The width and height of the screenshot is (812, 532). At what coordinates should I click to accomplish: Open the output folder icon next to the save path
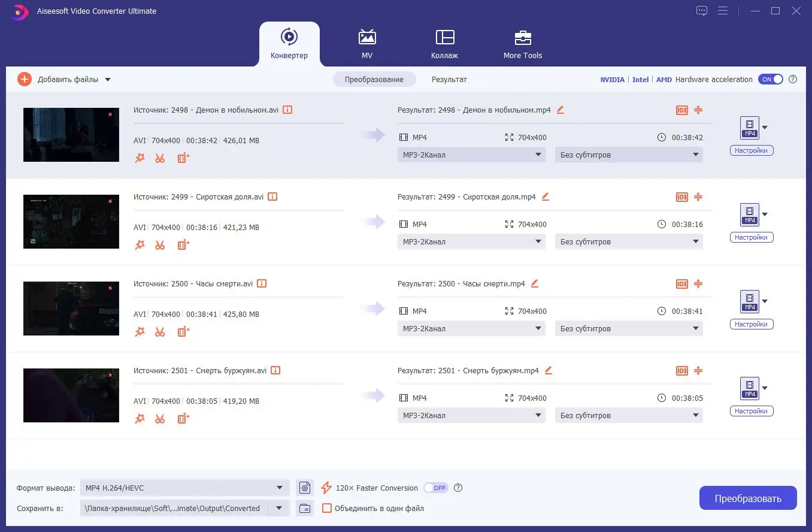pos(305,508)
